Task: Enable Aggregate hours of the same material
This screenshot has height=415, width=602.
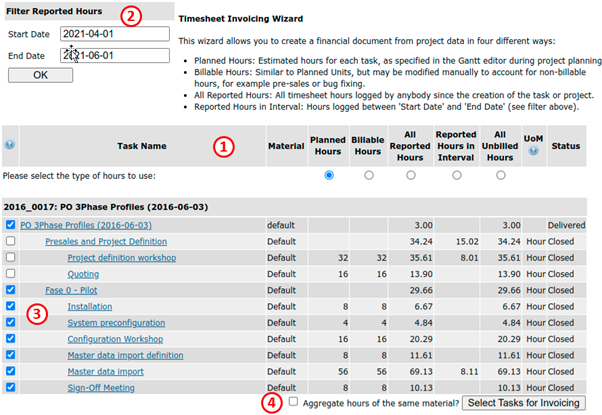Action: (x=293, y=402)
